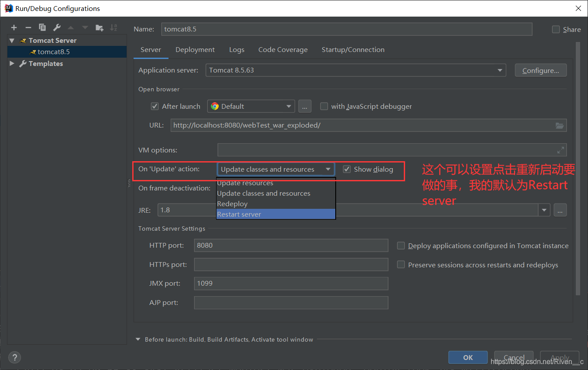Select Templates tree node

(x=45, y=63)
